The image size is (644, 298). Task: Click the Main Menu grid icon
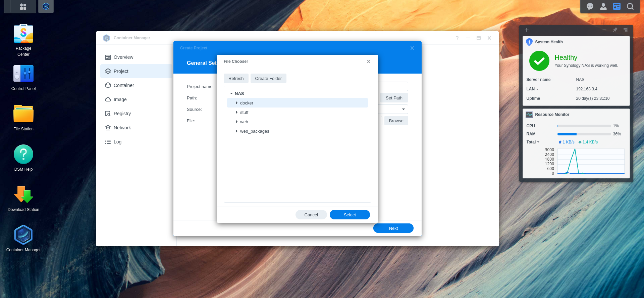(23, 6)
